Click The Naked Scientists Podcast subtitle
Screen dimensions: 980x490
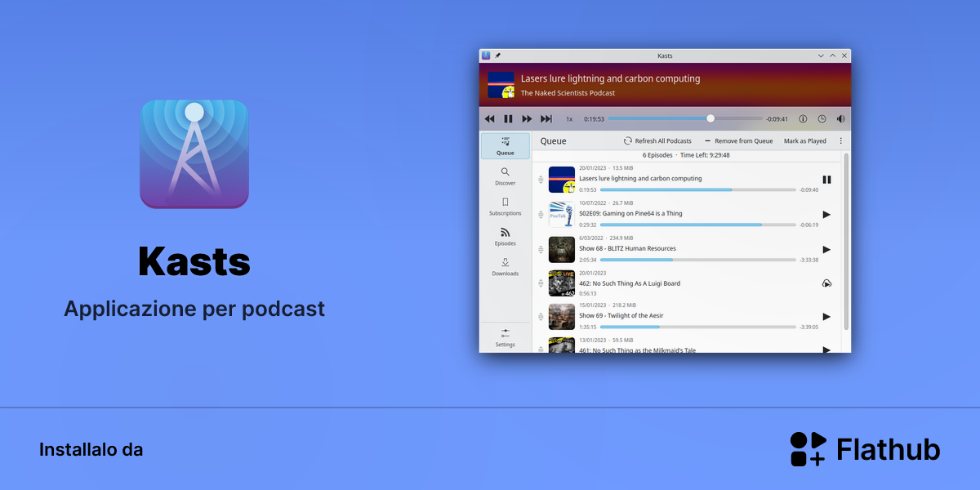(x=568, y=93)
